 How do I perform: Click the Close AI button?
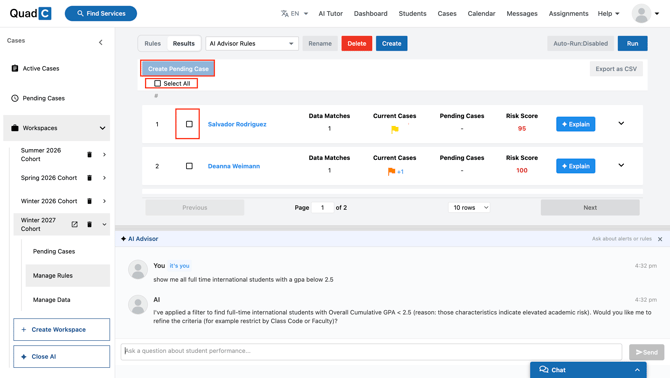(x=62, y=356)
